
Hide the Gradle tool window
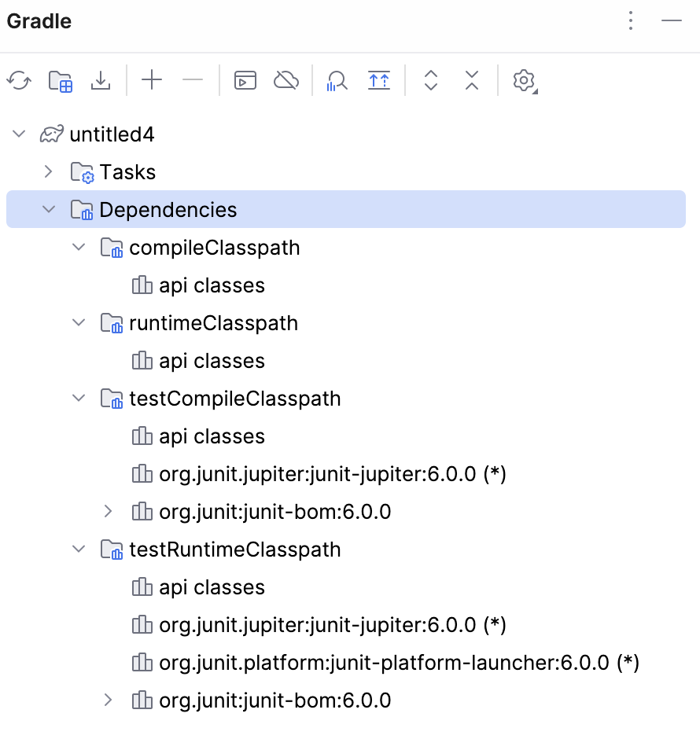[672, 20]
